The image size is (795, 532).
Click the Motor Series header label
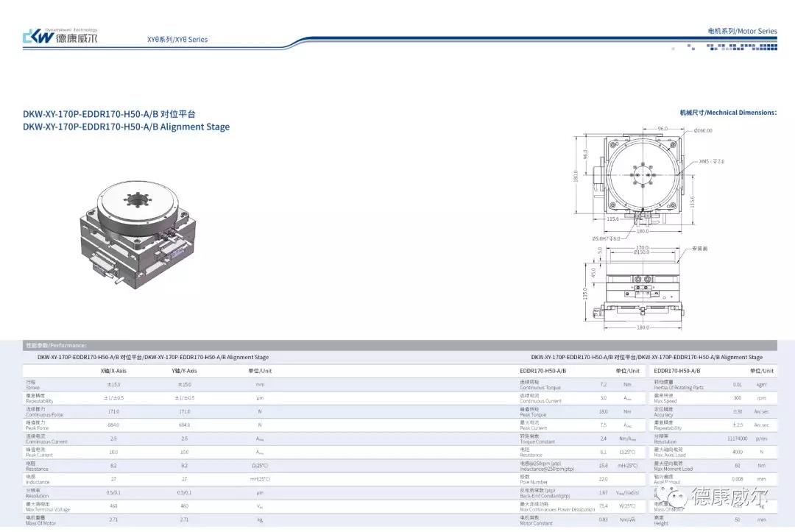(x=742, y=31)
